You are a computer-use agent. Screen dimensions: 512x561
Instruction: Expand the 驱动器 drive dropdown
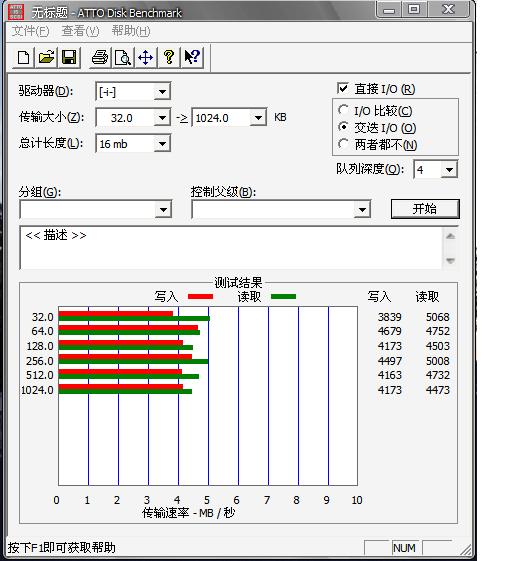click(x=162, y=92)
